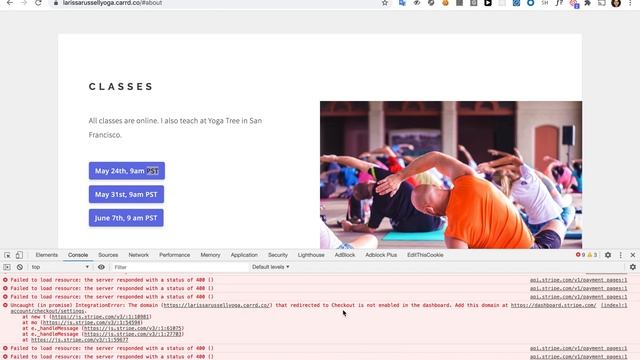Open the Google Translate extension icon

point(402,3)
